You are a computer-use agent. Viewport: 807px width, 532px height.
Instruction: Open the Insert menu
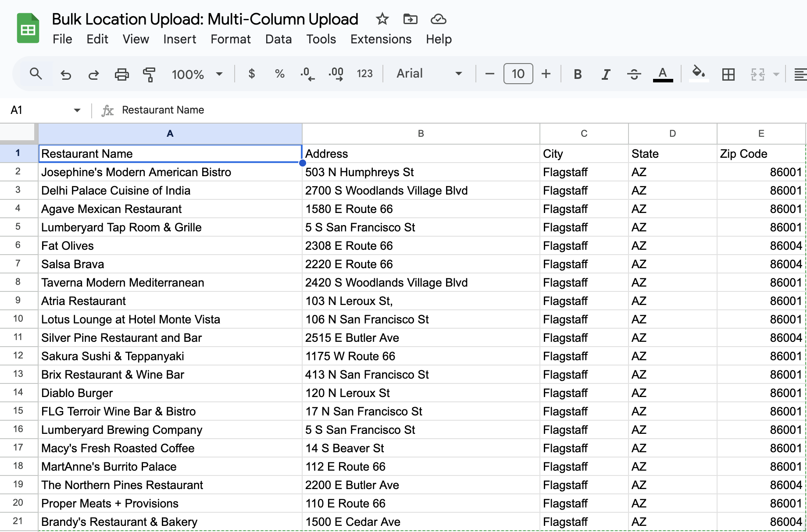coord(180,39)
